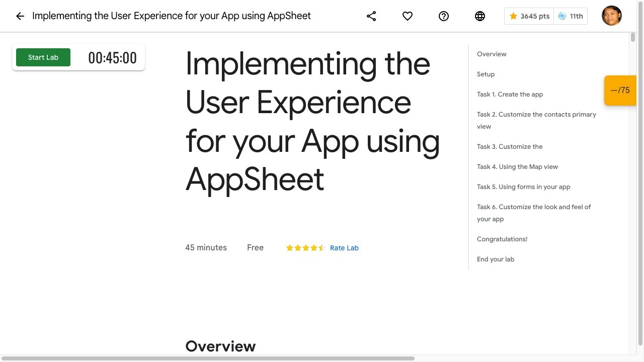The width and height of the screenshot is (644, 362).
Task: Open the yellow —/75 score panel
Action: pos(620,90)
